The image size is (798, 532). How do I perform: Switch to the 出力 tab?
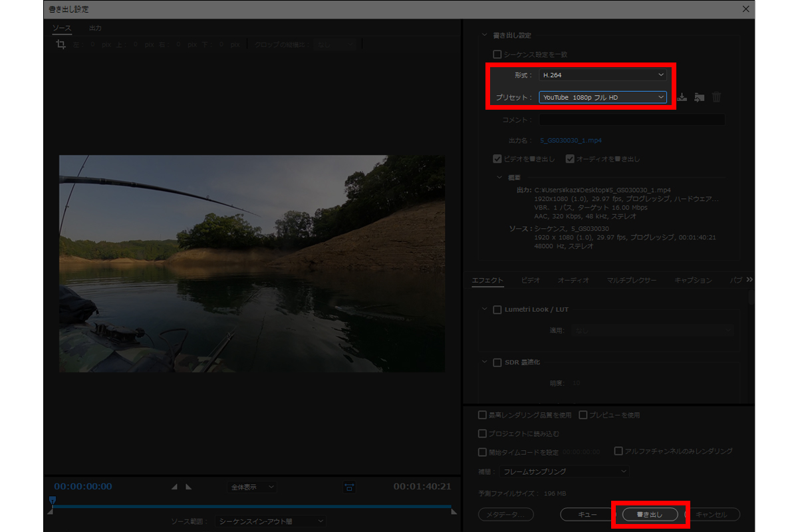pos(95,28)
